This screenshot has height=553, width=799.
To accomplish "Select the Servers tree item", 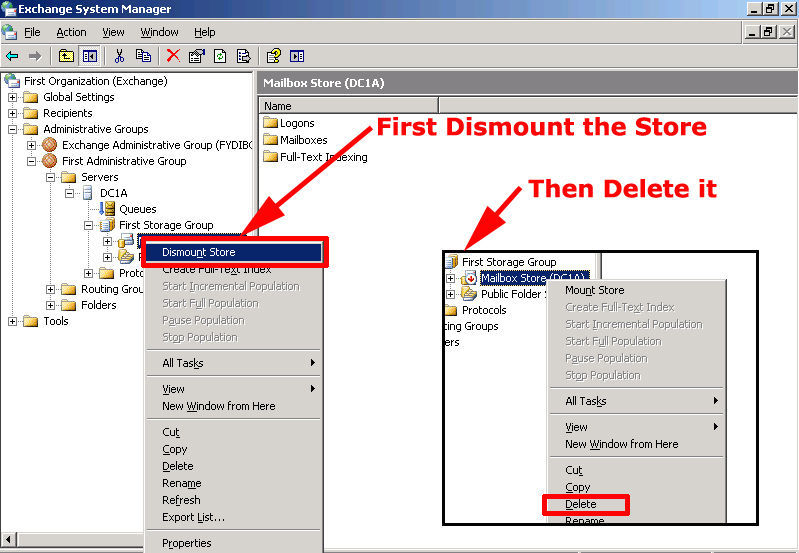I will 99,177.
